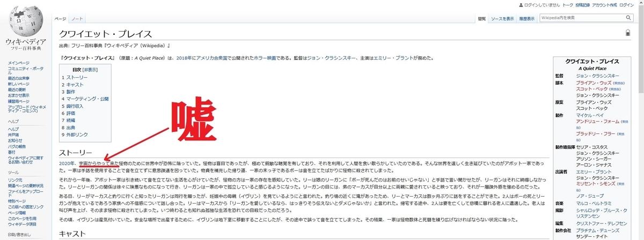644x240 pixels.
Task: Click おまかせ表示 random article link
Action: coord(18,95)
